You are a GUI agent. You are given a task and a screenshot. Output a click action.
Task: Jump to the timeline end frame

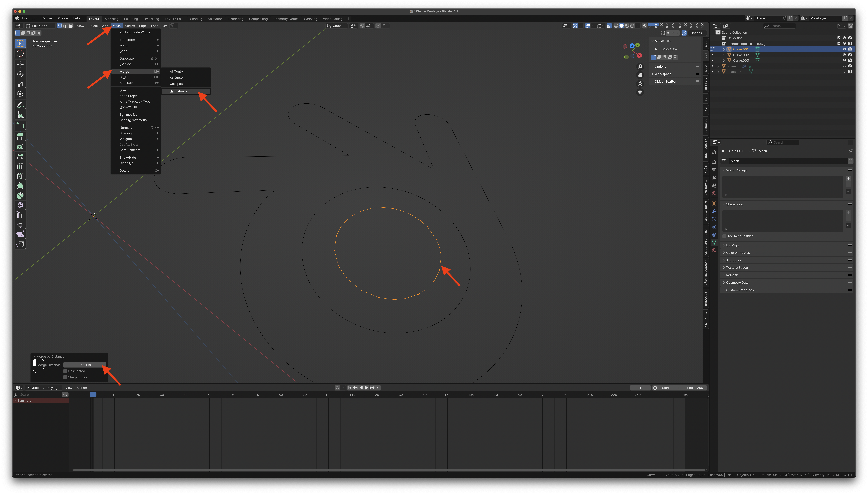click(x=378, y=388)
